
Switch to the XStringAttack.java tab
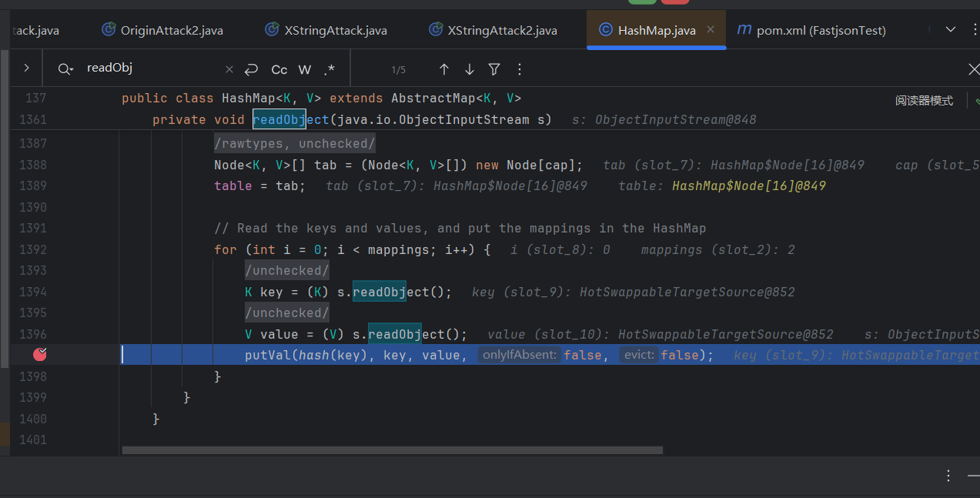335,30
